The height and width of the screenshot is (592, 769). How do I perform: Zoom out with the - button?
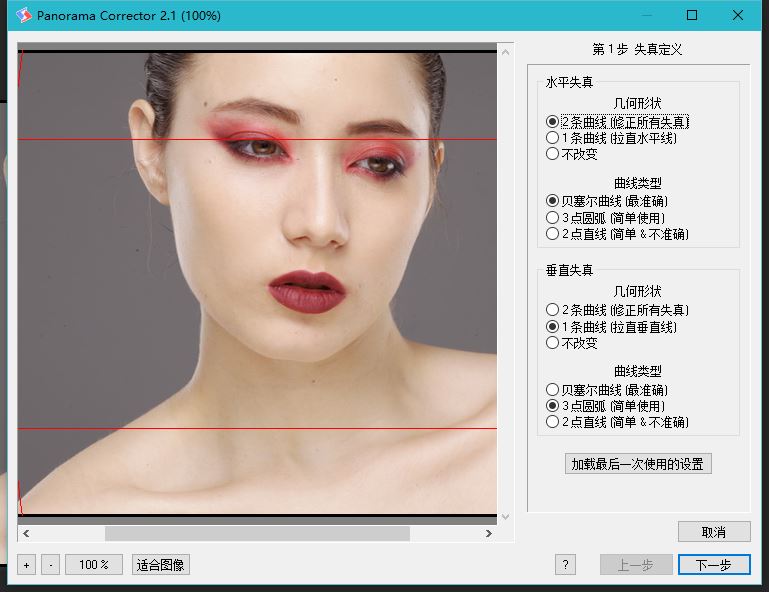(51, 565)
